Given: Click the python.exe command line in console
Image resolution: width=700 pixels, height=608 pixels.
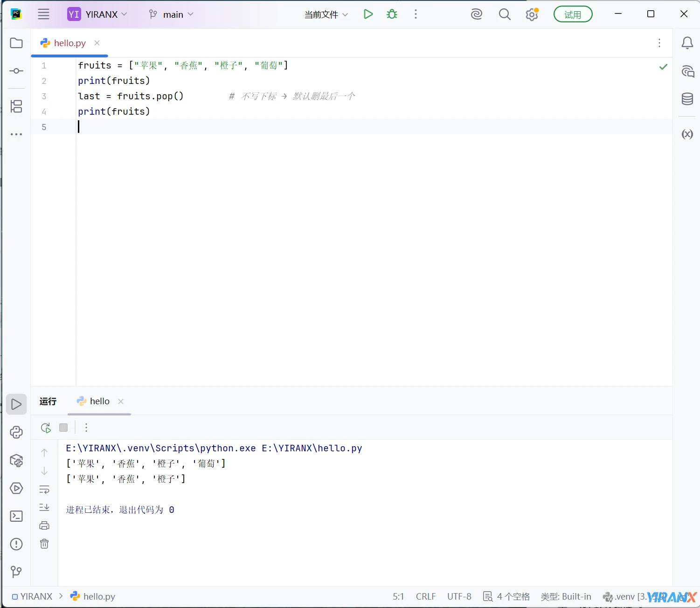Looking at the screenshot, I should point(214,449).
